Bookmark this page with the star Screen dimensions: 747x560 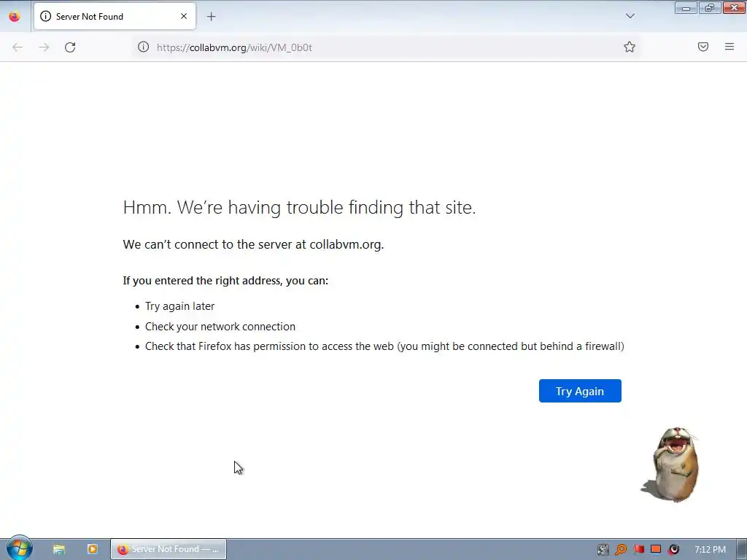(630, 47)
